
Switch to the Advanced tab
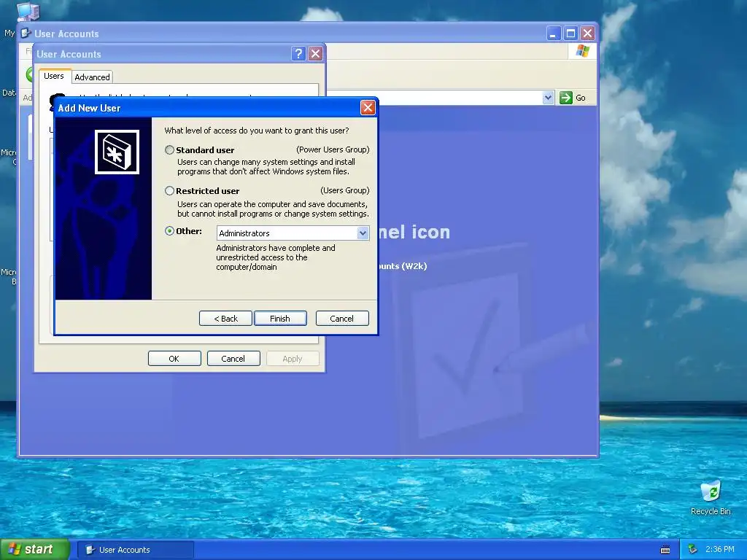(92, 77)
